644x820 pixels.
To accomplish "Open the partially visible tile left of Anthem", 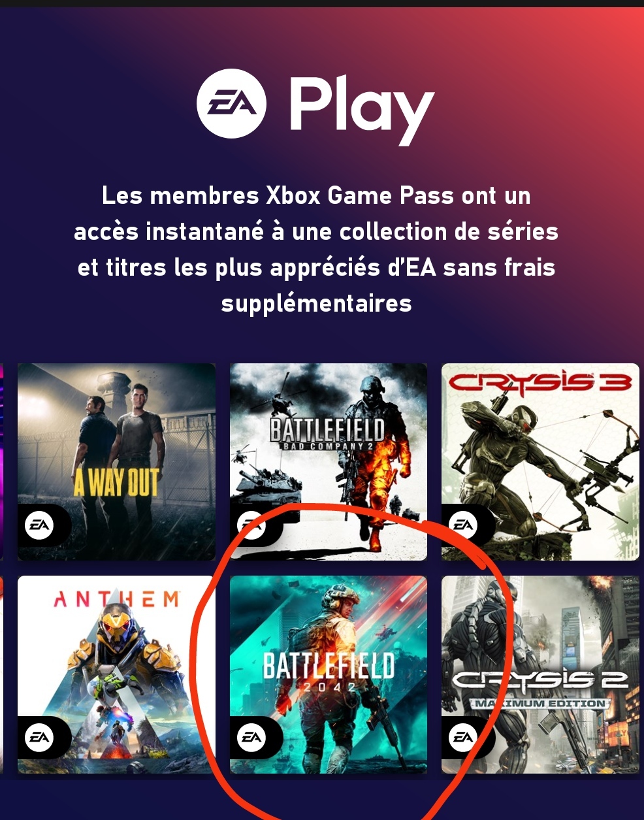I will (x=1, y=674).
